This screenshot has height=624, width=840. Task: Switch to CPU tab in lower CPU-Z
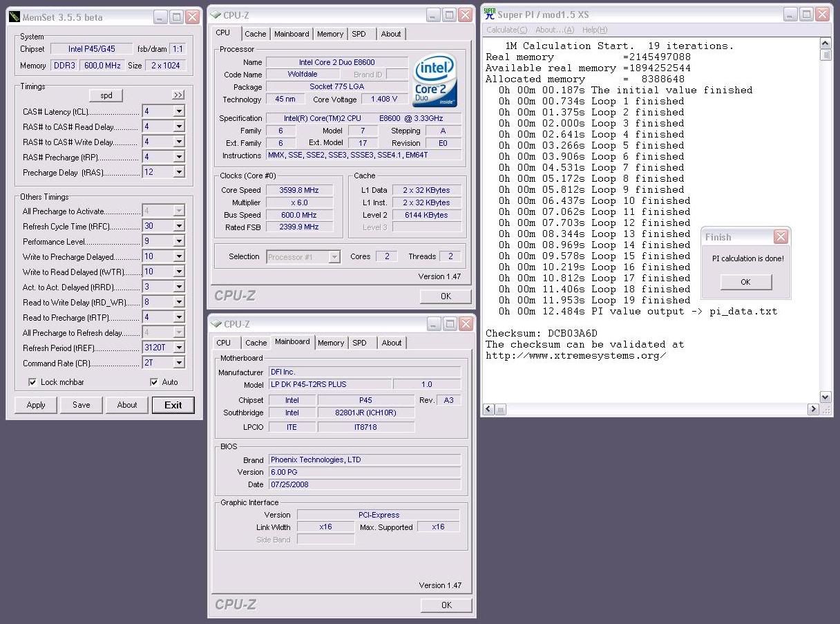(x=224, y=343)
